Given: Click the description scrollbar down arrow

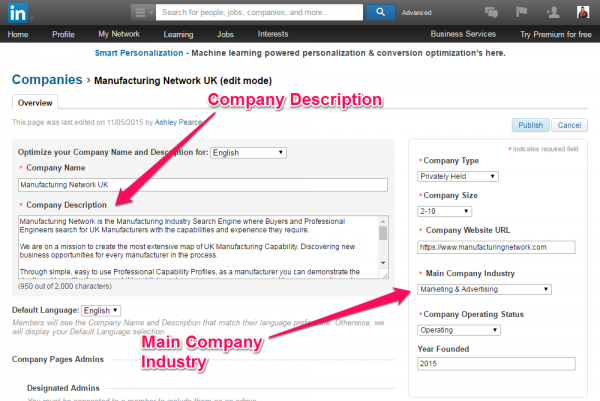Looking at the screenshot, I should click(x=383, y=263).
